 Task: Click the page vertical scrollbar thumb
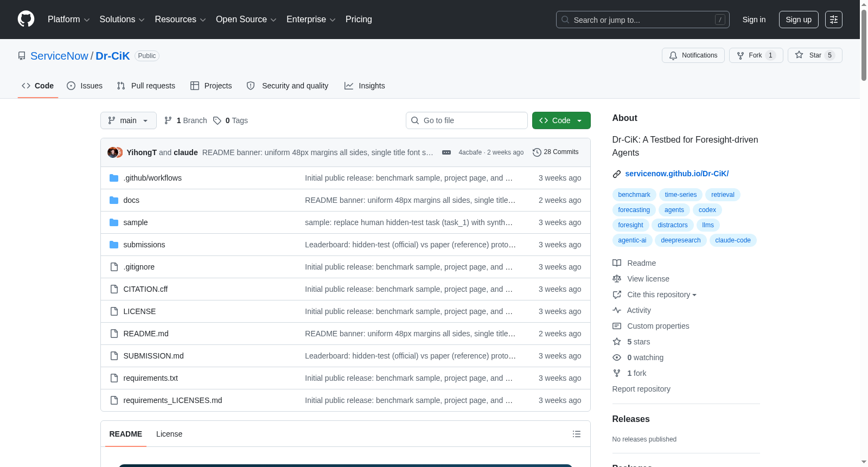[864, 45]
